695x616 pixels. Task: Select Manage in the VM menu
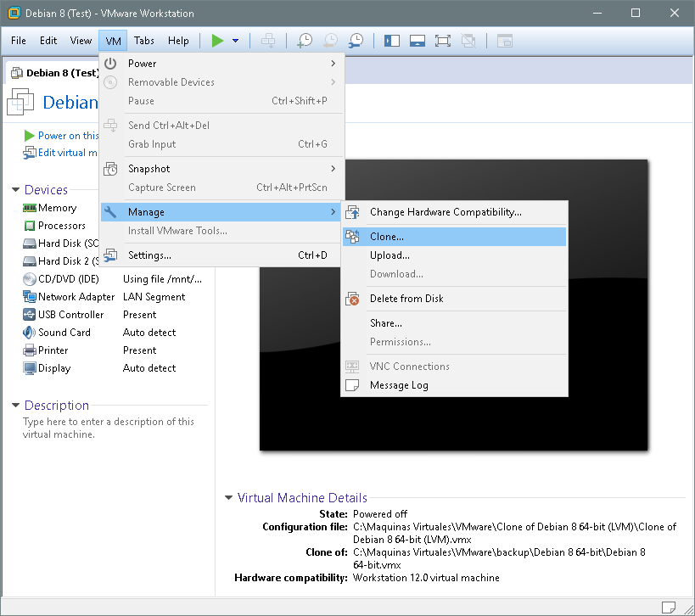tap(221, 212)
